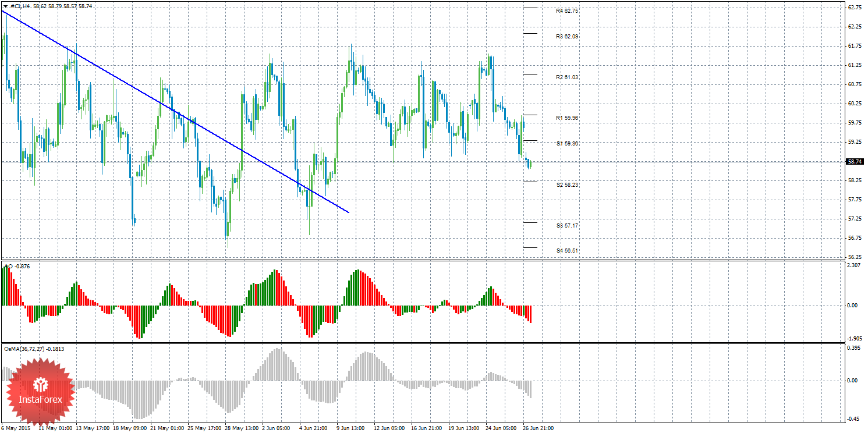The image size is (868, 433).
Task: Select the S1 59.30 support label
Action: [567, 143]
